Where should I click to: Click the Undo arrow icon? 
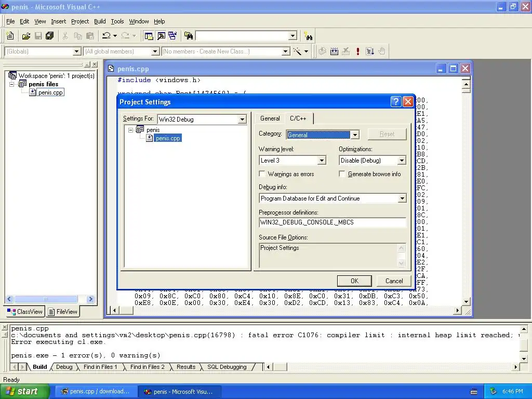(107, 36)
